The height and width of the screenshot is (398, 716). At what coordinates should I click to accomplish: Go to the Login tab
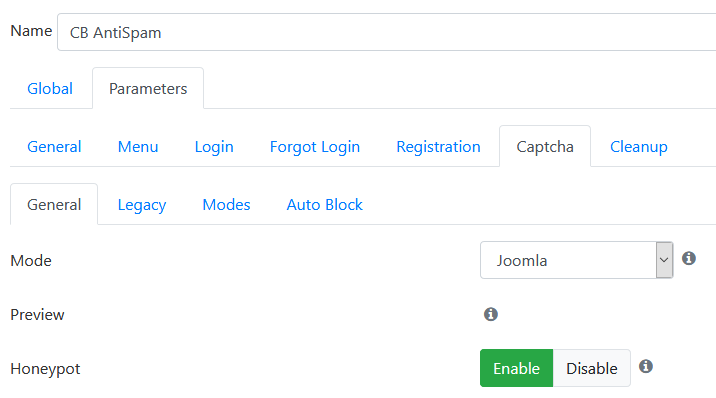(x=214, y=147)
